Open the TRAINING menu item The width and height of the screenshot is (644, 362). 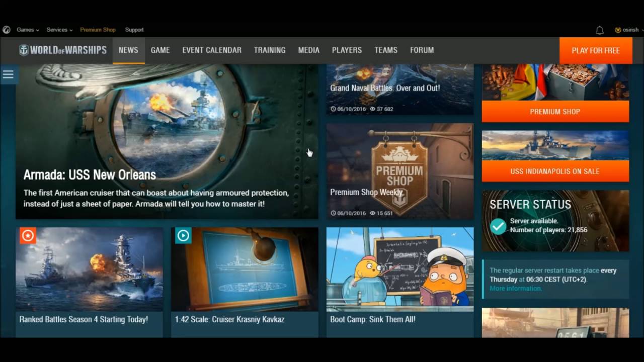pyautogui.click(x=270, y=50)
